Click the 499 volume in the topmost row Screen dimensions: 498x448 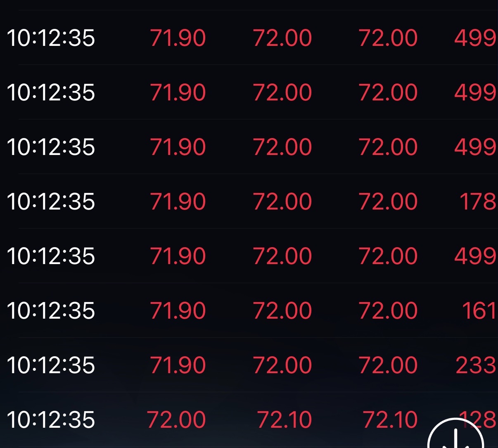tap(475, 38)
